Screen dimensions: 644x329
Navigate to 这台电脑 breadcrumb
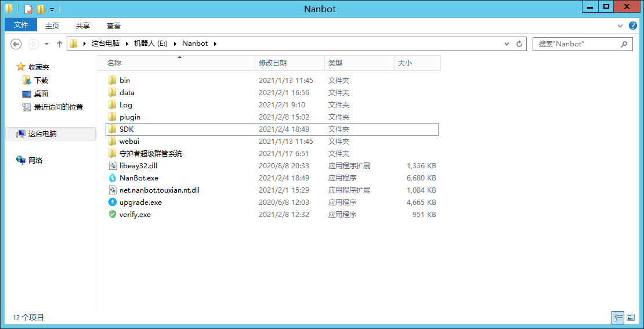pyautogui.click(x=106, y=44)
